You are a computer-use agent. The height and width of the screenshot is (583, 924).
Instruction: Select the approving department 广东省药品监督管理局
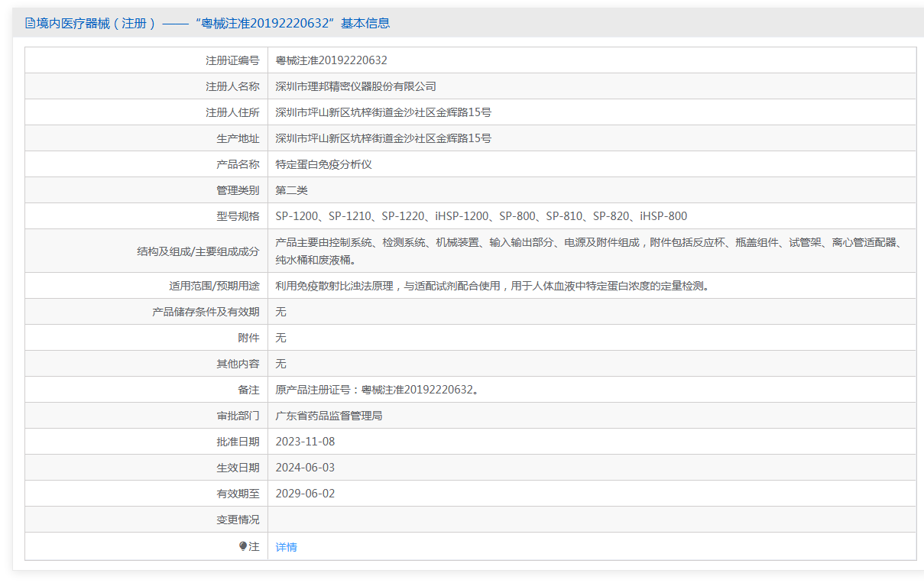[x=329, y=416]
